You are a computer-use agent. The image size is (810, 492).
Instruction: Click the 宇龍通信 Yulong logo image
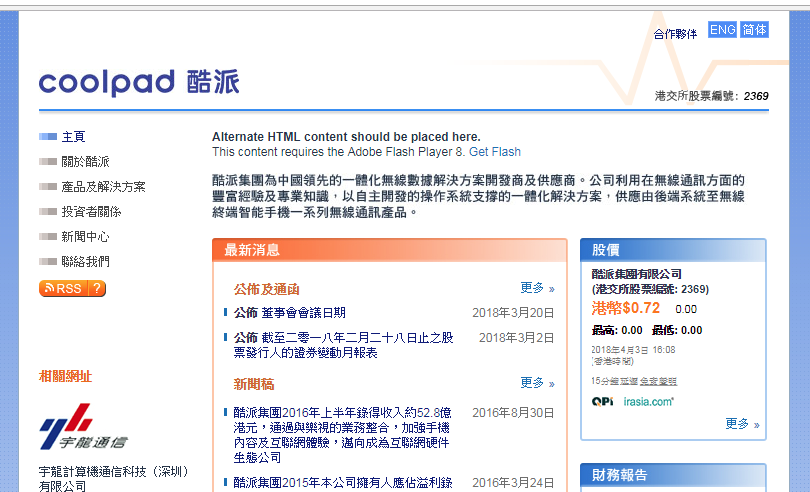(83, 428)
